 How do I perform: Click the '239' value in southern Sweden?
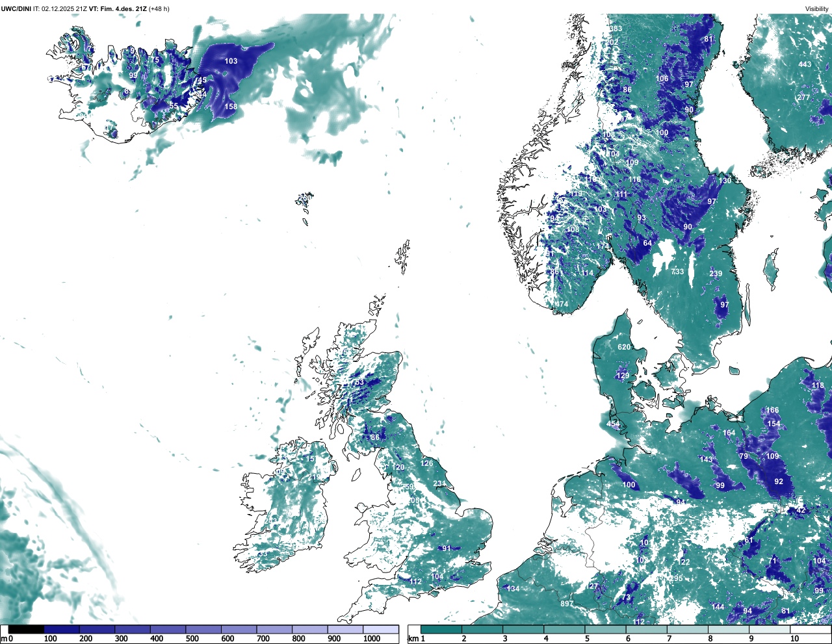tap(716, 274)
